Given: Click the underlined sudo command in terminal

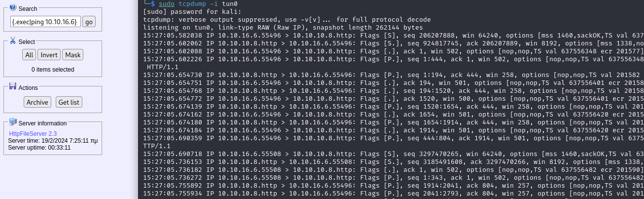Looking at the screenshot, I should click(167, 4).
